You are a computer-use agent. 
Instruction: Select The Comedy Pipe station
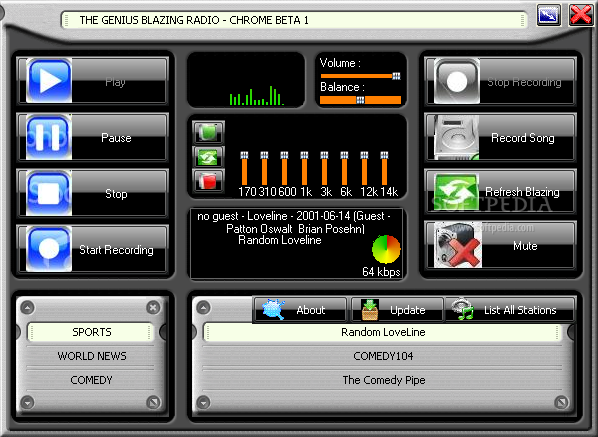tap(383, 380)
